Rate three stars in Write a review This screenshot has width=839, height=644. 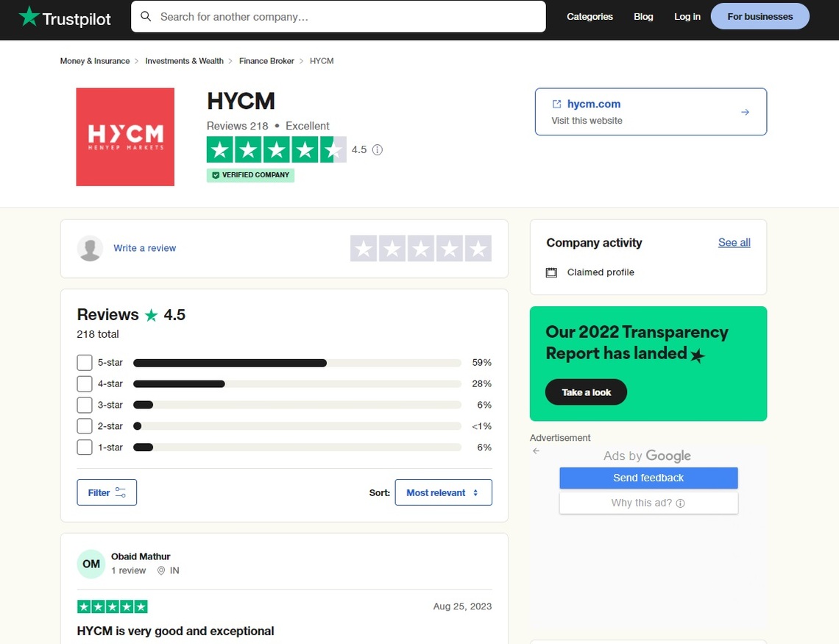point(421,249)
